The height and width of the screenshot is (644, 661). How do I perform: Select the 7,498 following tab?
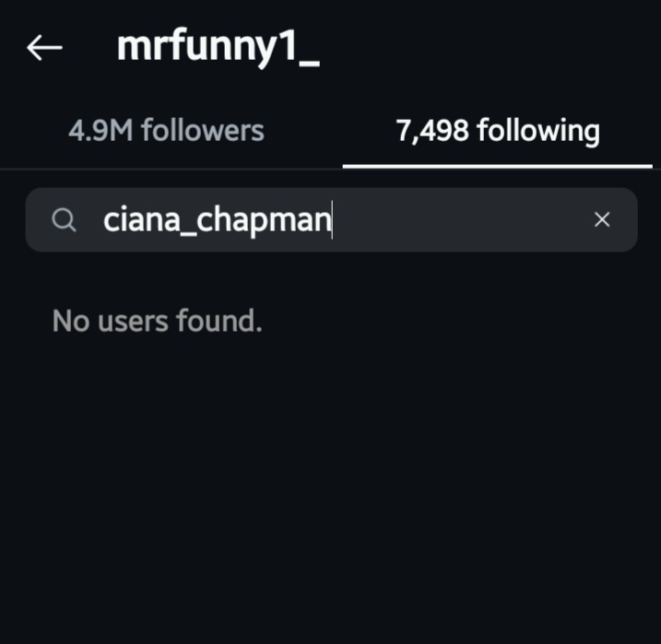point(498,132)
